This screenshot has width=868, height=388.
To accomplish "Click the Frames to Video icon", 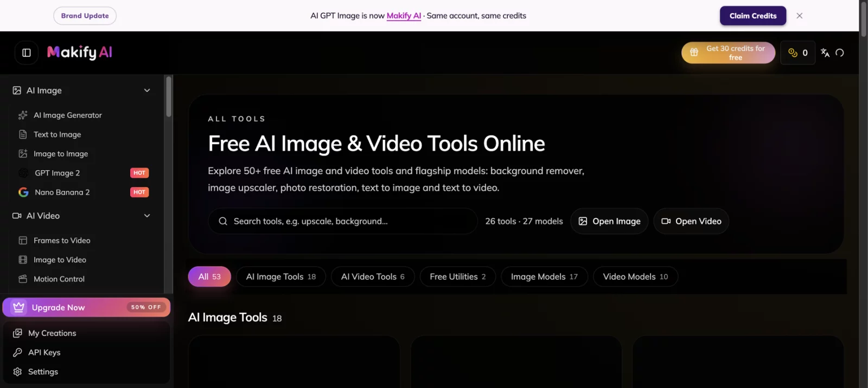I will (x=23, y=241).
